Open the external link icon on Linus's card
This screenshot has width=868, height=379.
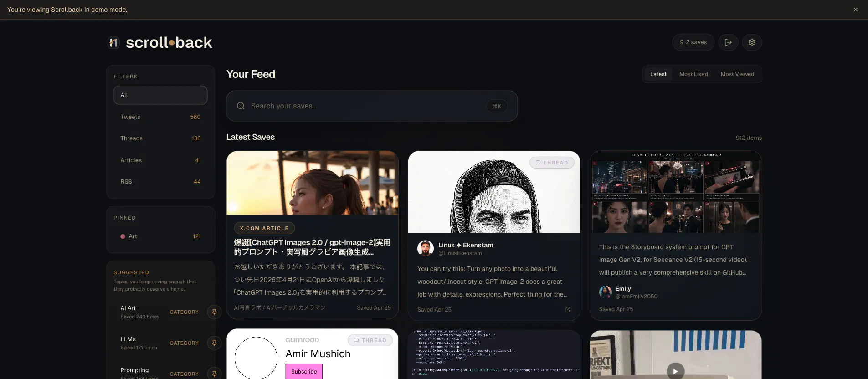[567, 310]
